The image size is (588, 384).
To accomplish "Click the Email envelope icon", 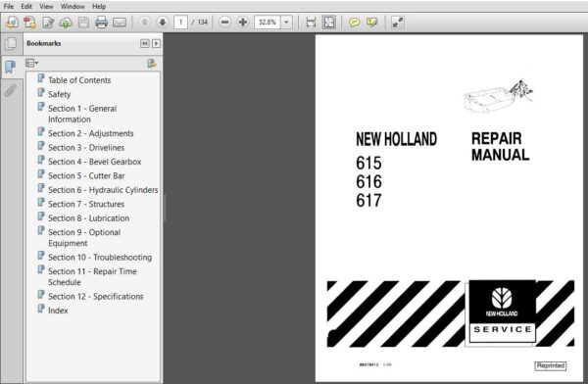I will pyautogui.click(x=120, y=23).
